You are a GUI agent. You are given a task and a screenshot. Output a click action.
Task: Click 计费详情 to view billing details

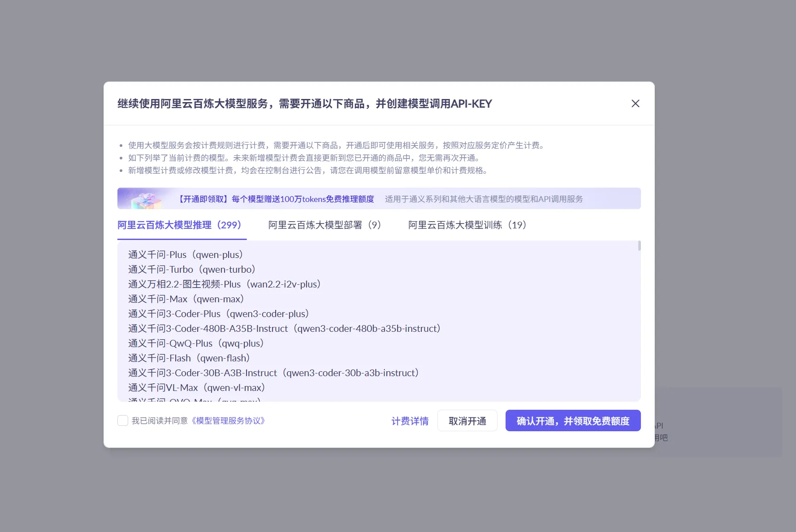(x=409, y=421)
